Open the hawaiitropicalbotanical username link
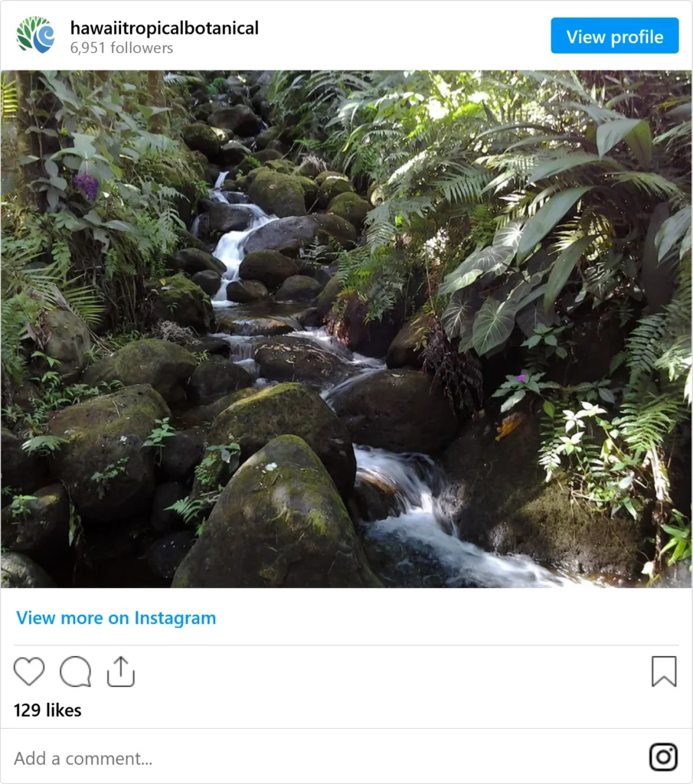Screen dimensions: 693x784 165,28
